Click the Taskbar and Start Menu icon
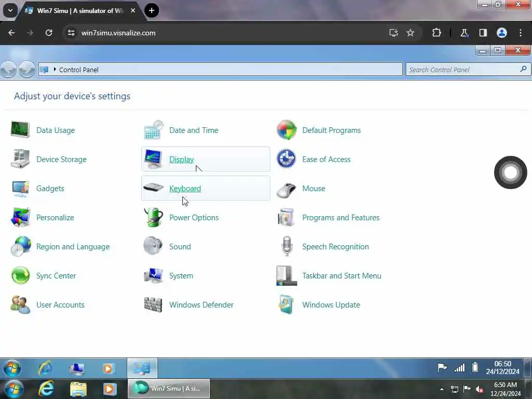The image size is (532, 399). coord(286,275)
